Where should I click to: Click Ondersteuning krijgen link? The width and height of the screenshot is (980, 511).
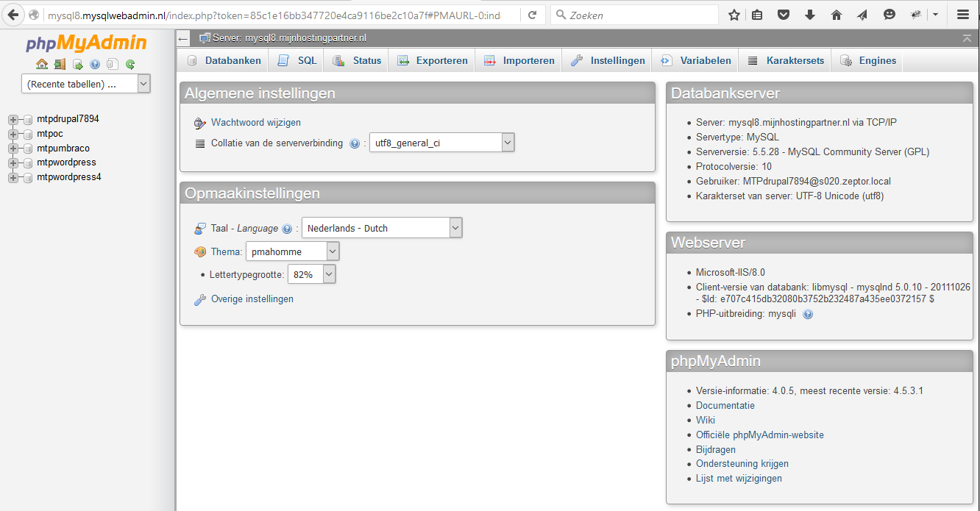(x=742, y=464)
